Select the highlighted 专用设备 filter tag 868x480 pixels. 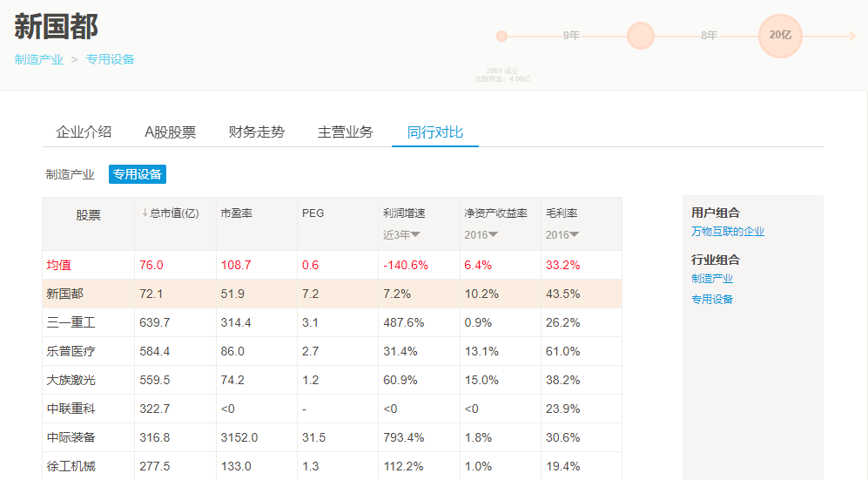[x=137, y=174]
